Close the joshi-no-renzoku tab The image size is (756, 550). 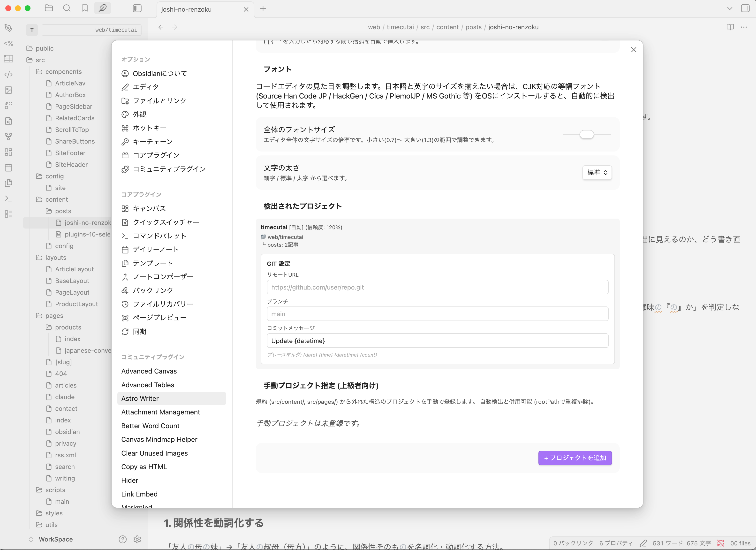point(246,9)
